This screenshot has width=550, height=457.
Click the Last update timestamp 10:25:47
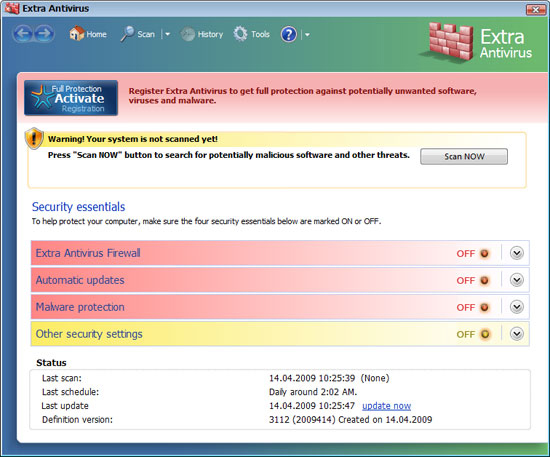click(312, 406)
